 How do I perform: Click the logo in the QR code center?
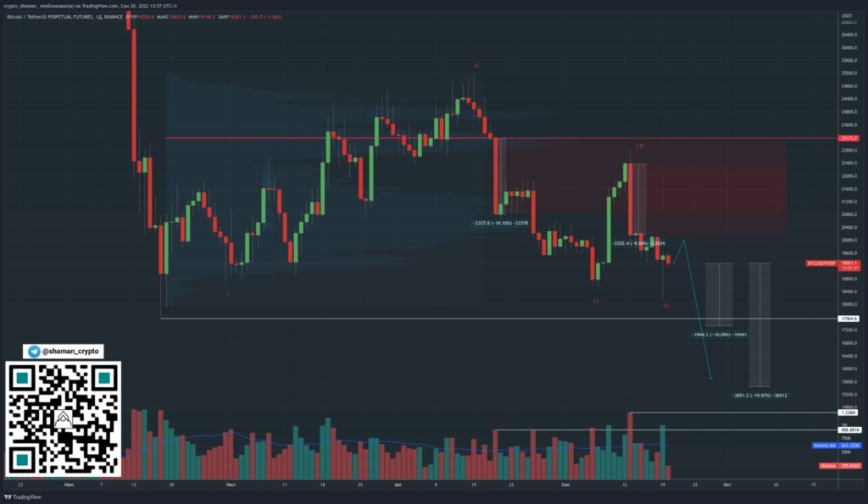click(64, 418)
